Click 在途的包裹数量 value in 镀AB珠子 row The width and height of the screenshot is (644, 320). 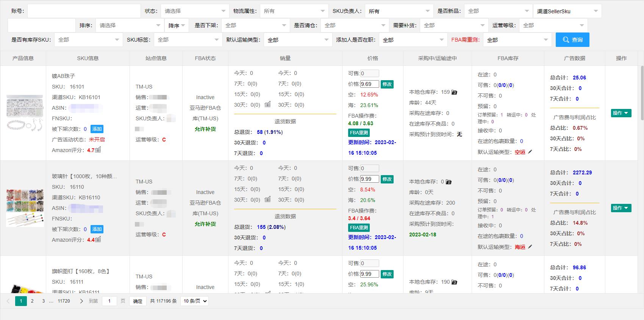(x=522, y=141)
